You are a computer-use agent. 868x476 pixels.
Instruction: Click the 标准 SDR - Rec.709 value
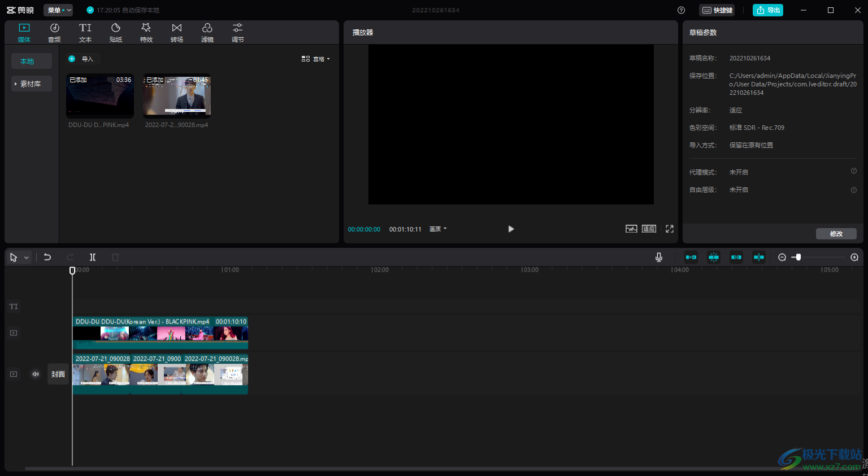(x=757, y=128)
